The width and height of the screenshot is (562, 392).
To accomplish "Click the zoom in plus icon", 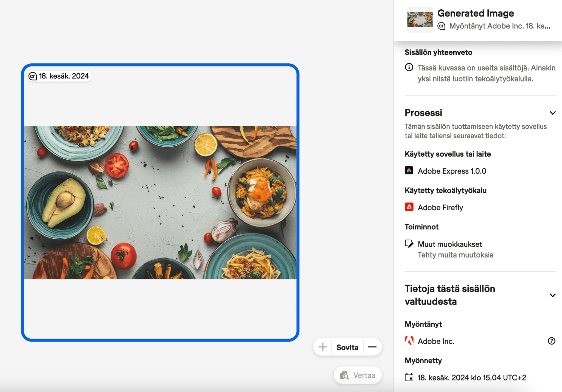I will tap(323, 347).
